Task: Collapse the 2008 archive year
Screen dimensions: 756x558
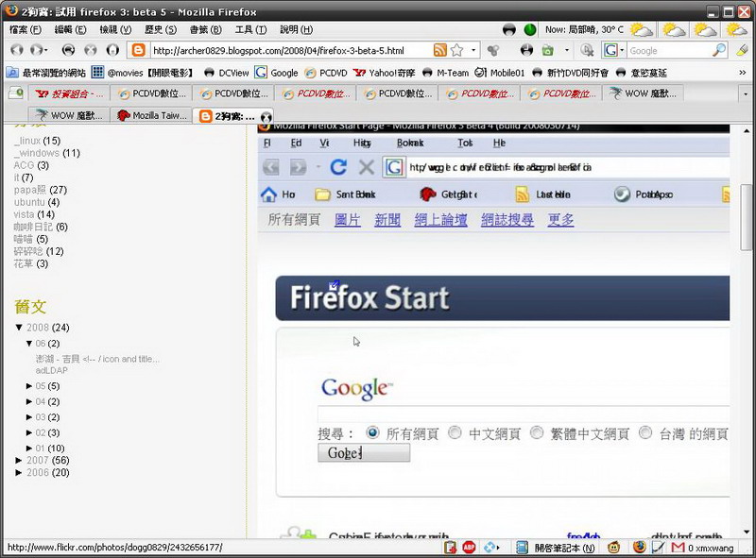Action: click(x=19, y=328)
